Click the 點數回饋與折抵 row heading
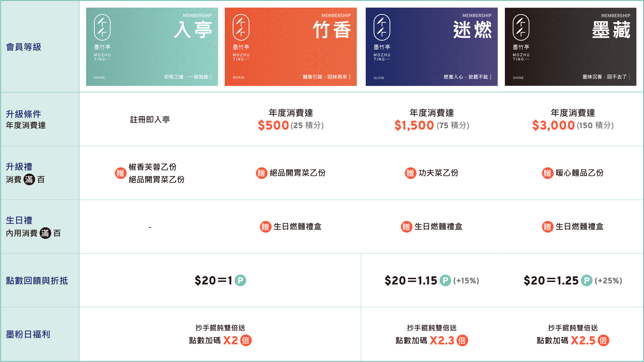Viewport: 644px width, 362px height. click(37, 281)
